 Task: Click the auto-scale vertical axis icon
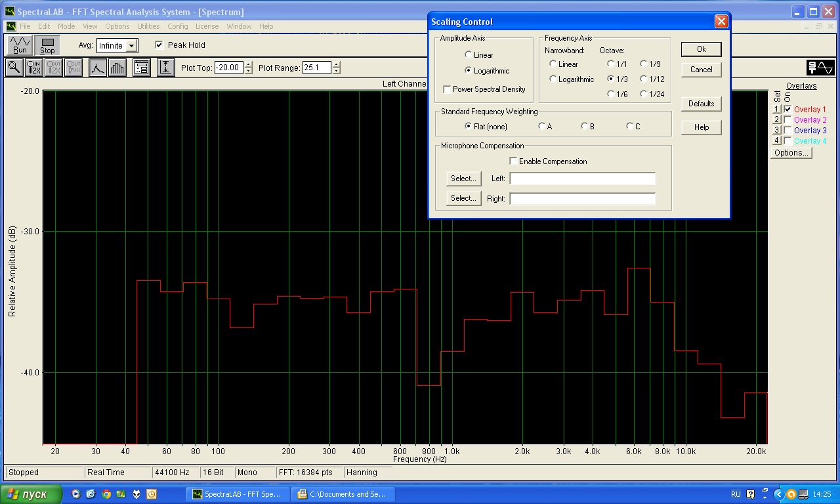(166, 68)
